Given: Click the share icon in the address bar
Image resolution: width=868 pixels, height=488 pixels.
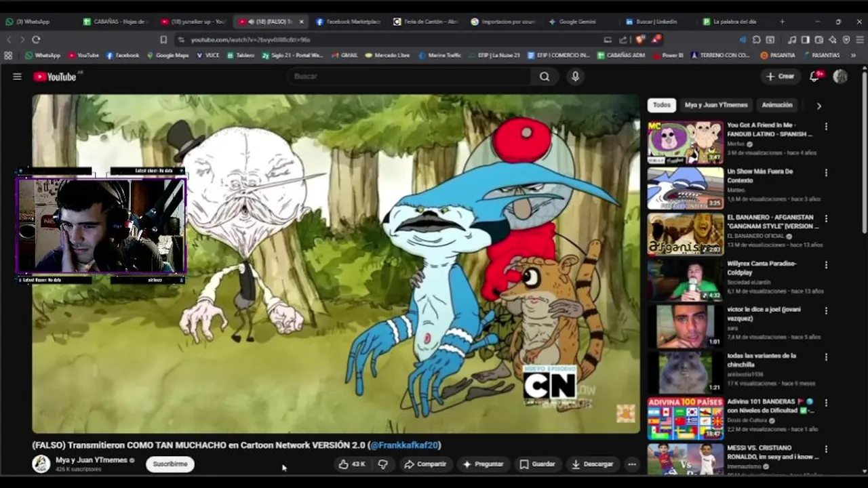Looking at the screenshot, I should [623, 40].
